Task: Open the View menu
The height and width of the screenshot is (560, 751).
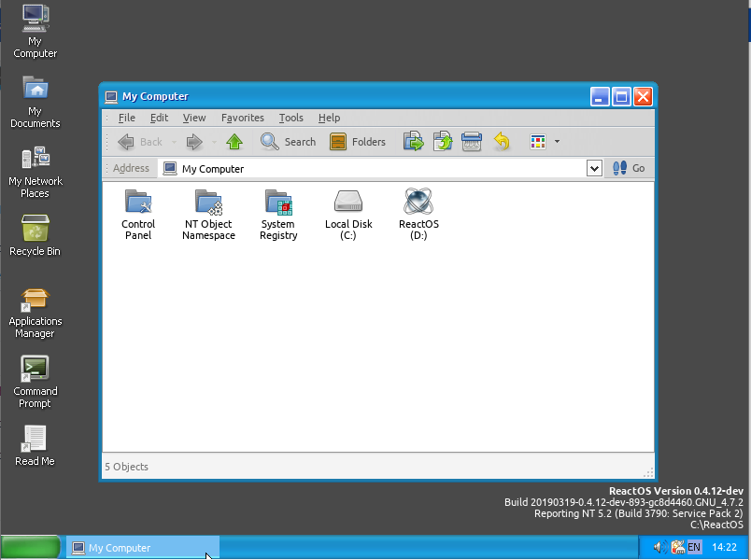Action: (194, 118)
